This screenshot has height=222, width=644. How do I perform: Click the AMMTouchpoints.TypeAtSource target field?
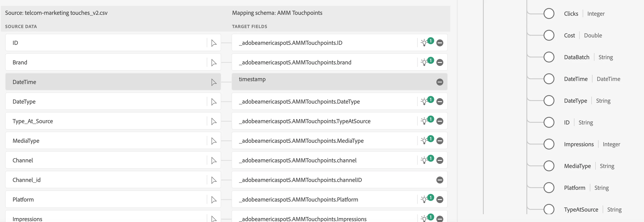pos(339,121)
